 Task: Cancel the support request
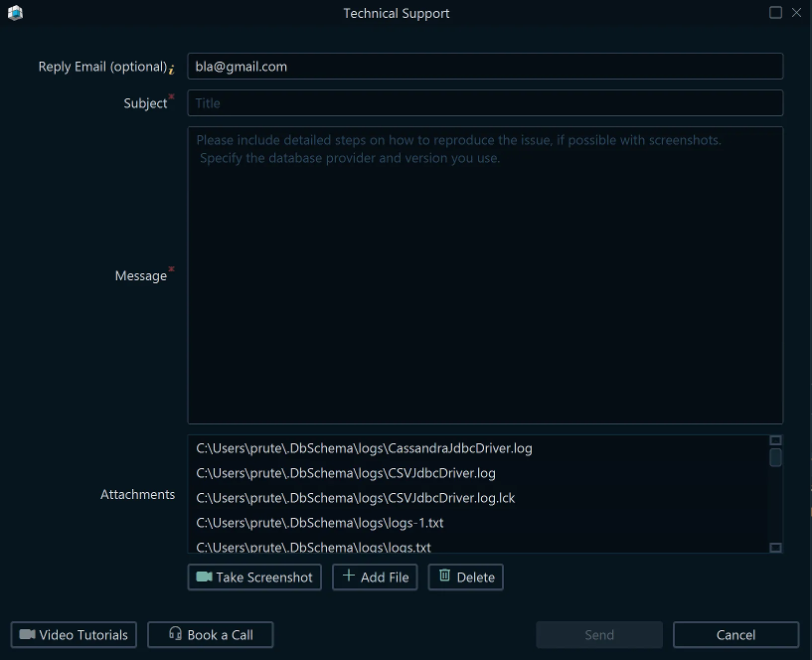click(735, 634)
